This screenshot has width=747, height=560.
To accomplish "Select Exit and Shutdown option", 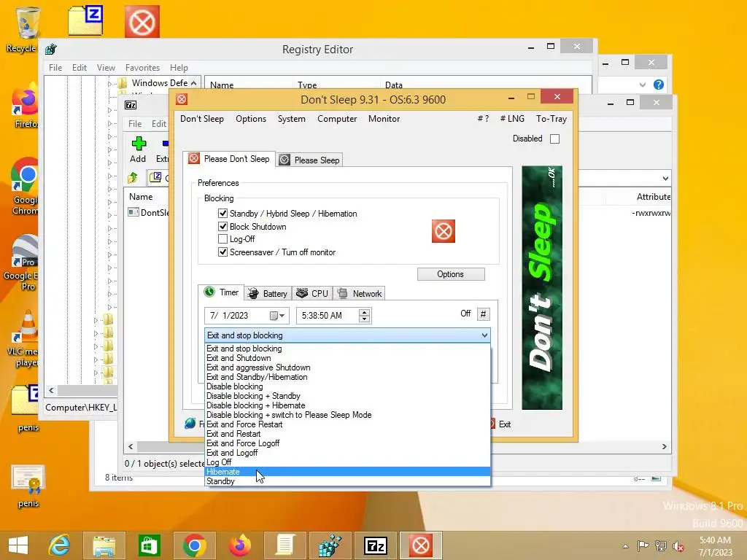I will tap(347, 357).
